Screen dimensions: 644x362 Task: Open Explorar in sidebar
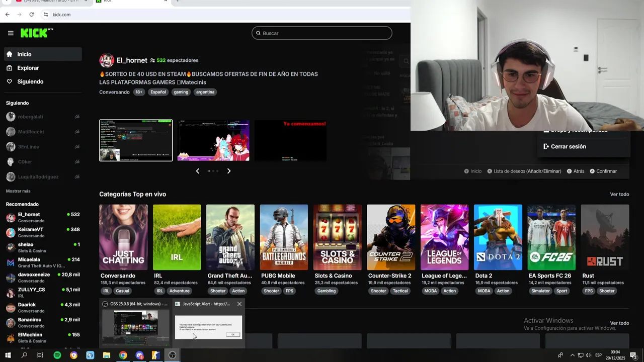(43, 68)
